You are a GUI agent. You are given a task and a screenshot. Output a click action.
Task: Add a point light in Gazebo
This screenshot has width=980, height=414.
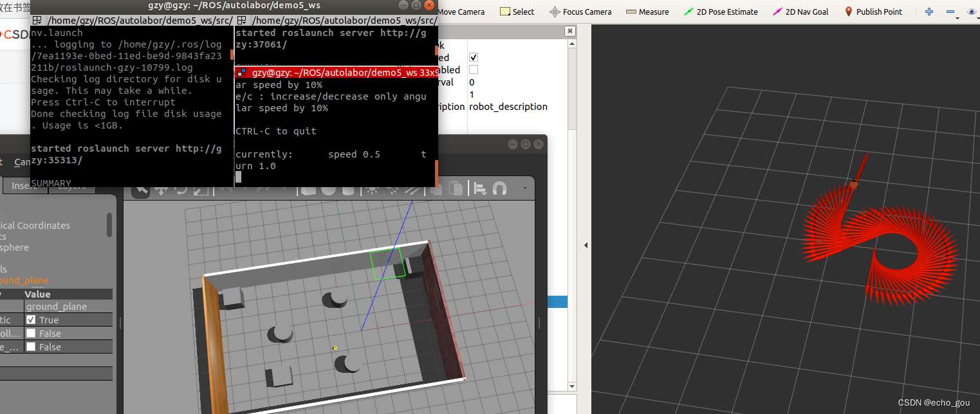[371, 190]
